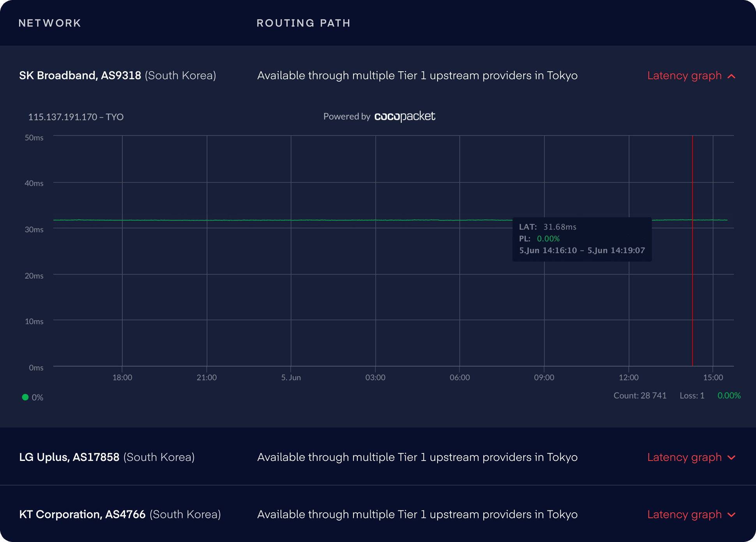Image resolution: width=756 pixels, height=542 pixels.
Task: Open the KT Corporation Latency graph link
Action: click(684, 515)
